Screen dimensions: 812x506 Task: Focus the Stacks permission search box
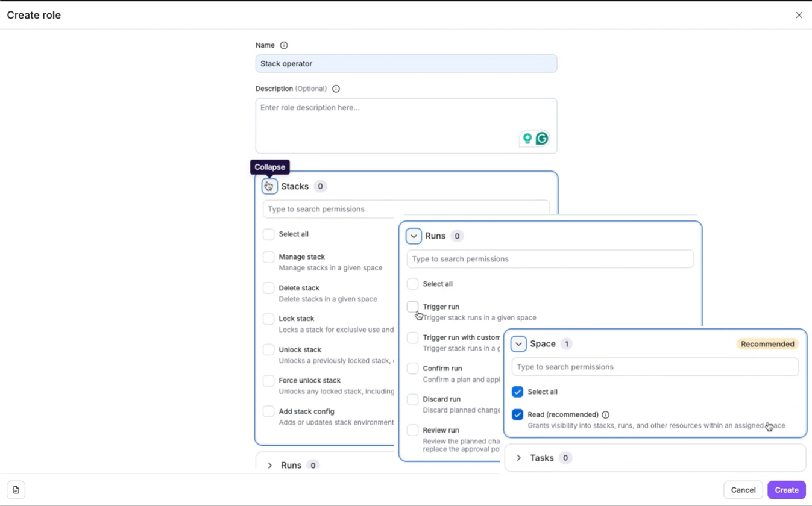tap(406, 209)
